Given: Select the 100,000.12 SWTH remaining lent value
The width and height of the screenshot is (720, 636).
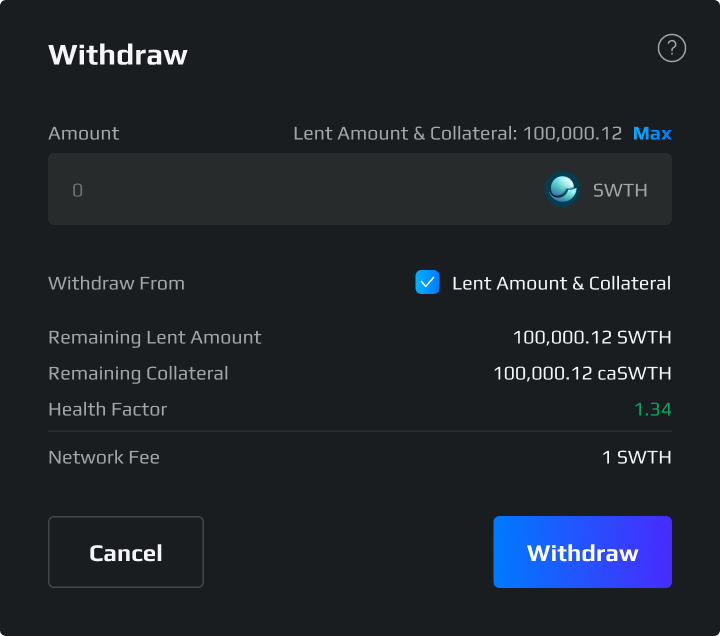Looking at the screenshot, I should 592,337.
